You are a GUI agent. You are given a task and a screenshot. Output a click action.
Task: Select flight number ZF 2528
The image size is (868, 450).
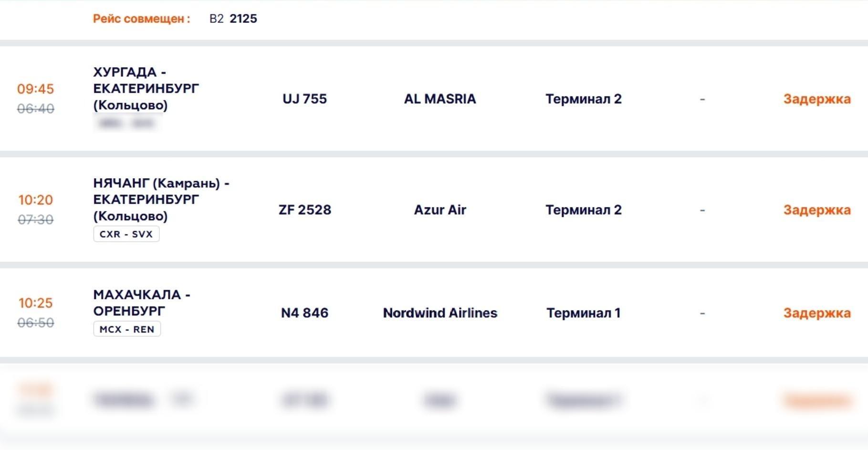(304, 210)
